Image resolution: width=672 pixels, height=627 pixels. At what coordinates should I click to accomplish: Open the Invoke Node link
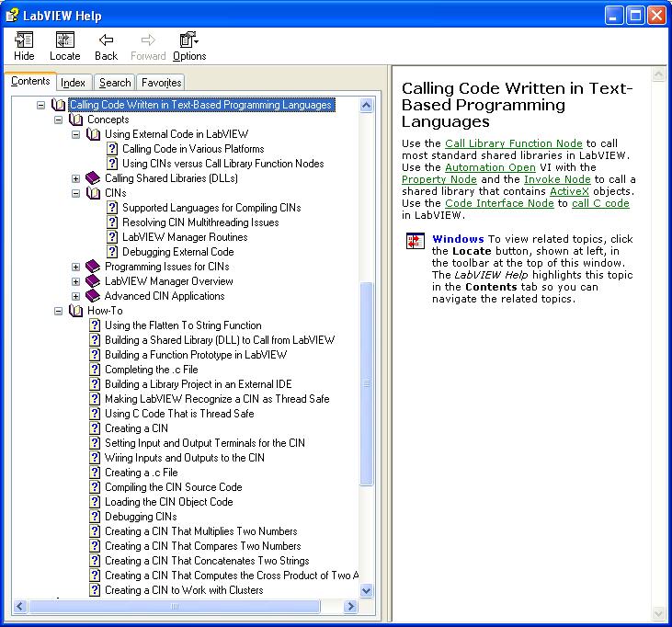(557, 179)
